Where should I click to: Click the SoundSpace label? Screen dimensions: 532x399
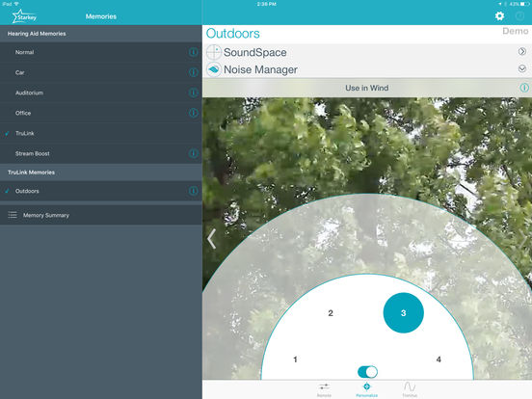pyautogui.click(x=255, y=52)
